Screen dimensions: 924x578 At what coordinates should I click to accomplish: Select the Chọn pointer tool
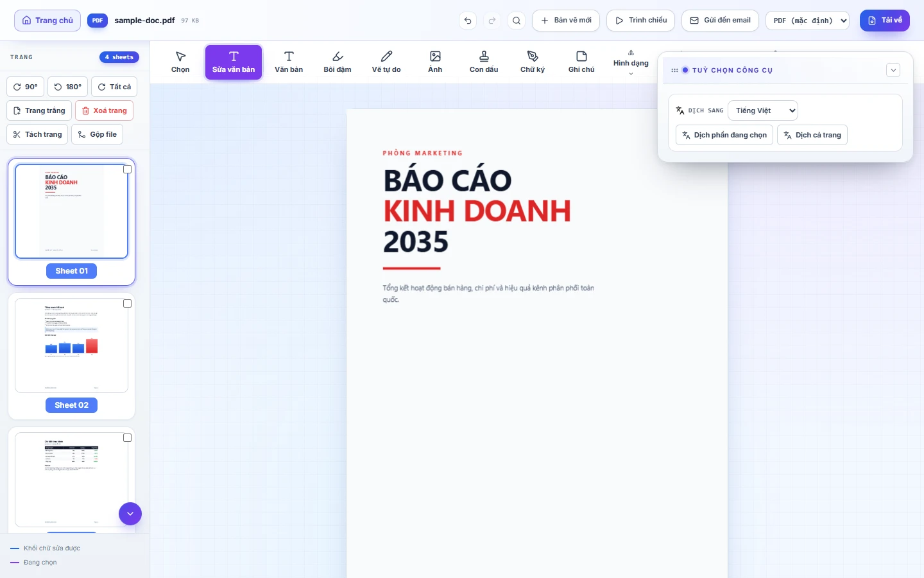(180, 62)
